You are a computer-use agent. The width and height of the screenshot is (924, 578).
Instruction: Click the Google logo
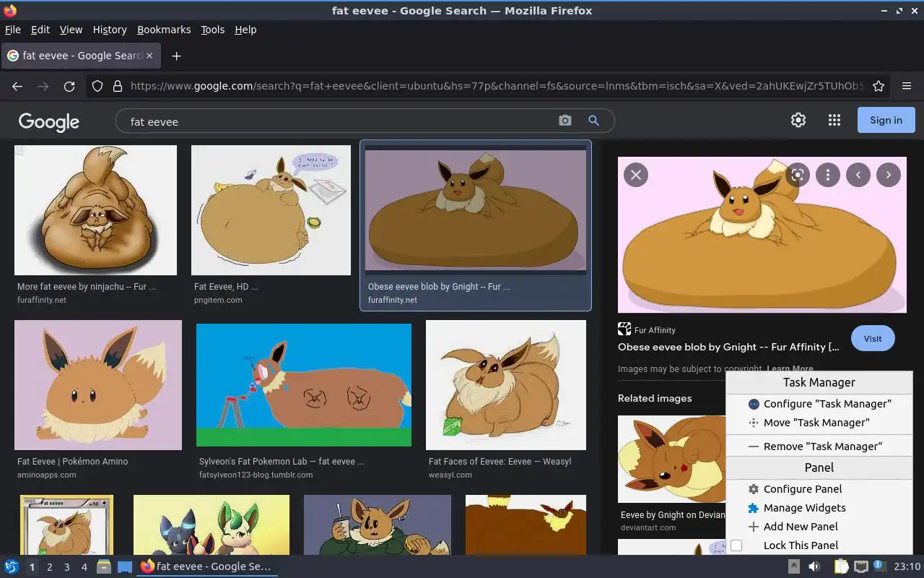click(49, 121)
